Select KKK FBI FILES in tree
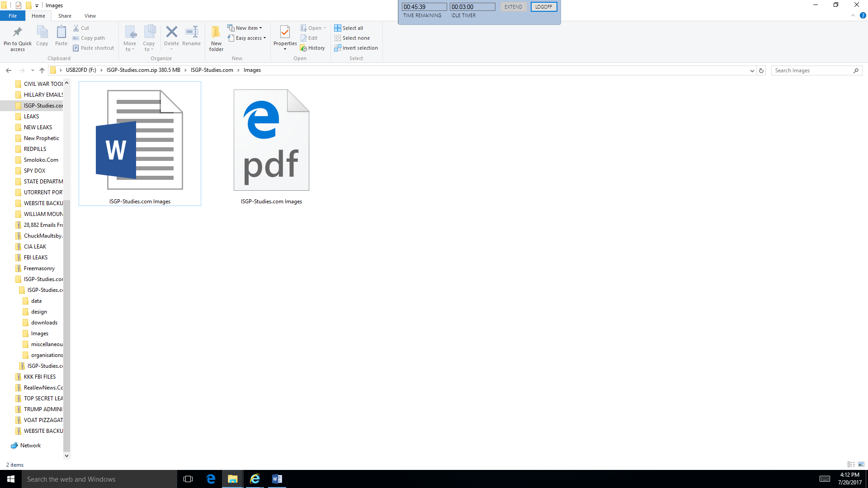The height and width of the screenshot is (488, 868). 35,376
